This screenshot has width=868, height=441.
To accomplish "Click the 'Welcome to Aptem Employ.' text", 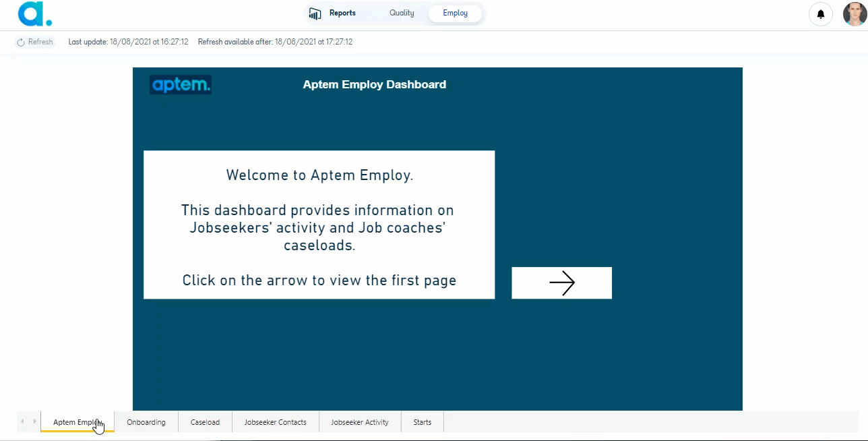I will 319,175.
